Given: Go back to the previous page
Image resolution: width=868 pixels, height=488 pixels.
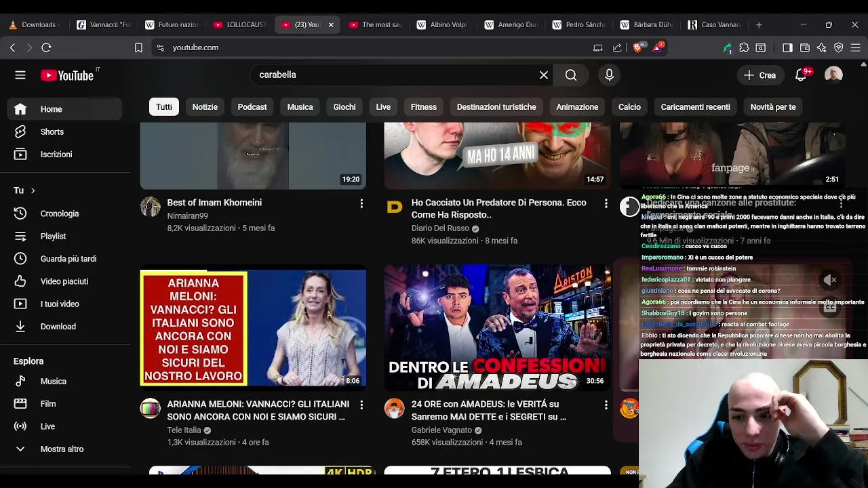Looking at the screenshot, I should point(12,47).
